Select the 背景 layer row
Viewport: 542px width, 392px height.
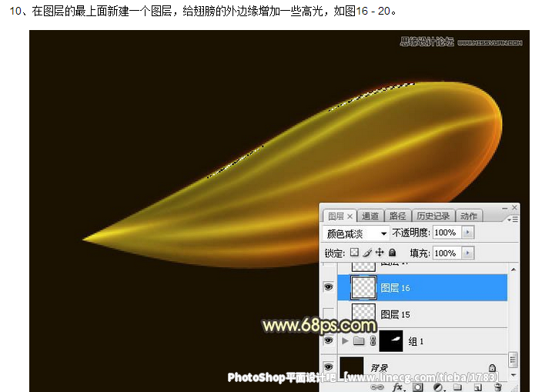(x=422, y=368)
